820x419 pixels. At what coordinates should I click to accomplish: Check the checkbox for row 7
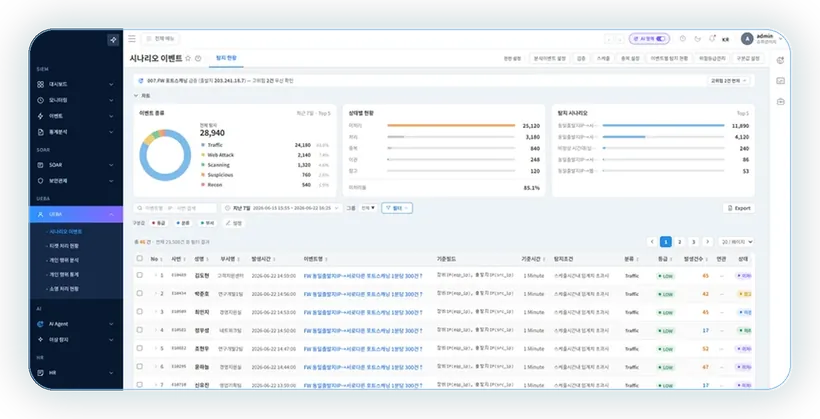[140, 384]
